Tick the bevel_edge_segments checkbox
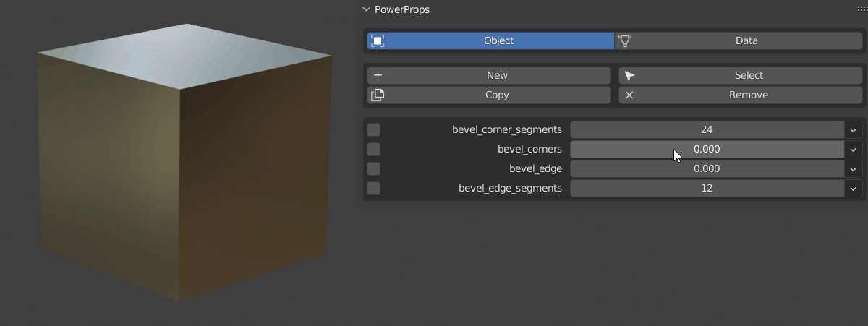 pos(373,188)
